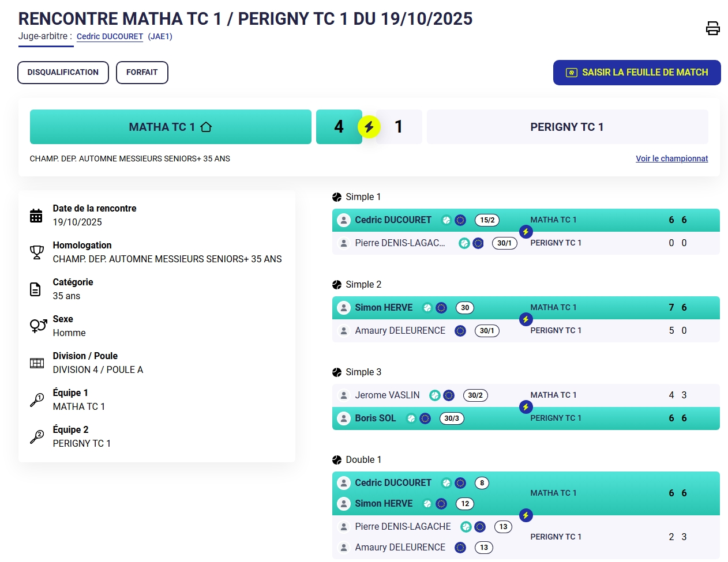
Task: Open the Voir le championnat link
Action: [671, 159]
